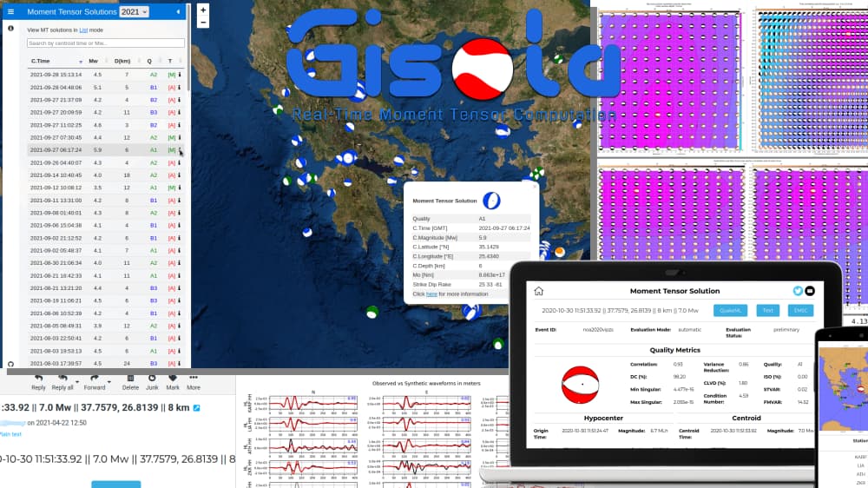Select row 2021-09-27 06:17:24
The width and height of the screenshot is (868, 488).
point(106,149)
